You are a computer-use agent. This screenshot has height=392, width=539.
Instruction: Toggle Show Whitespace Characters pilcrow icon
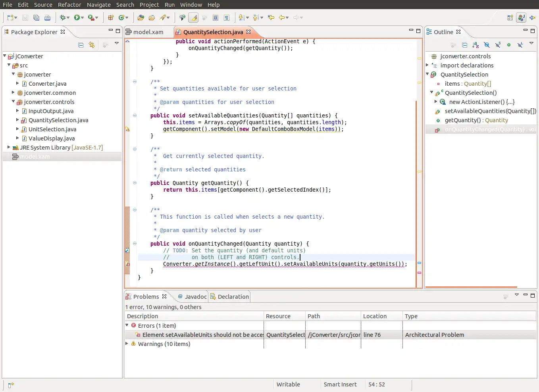point(227,17)
